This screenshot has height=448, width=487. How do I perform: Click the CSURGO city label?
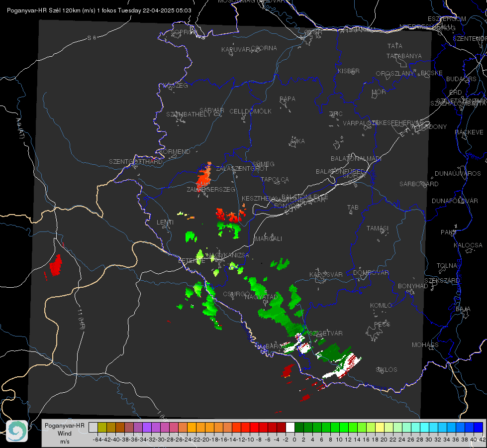[x=236, y=294]
